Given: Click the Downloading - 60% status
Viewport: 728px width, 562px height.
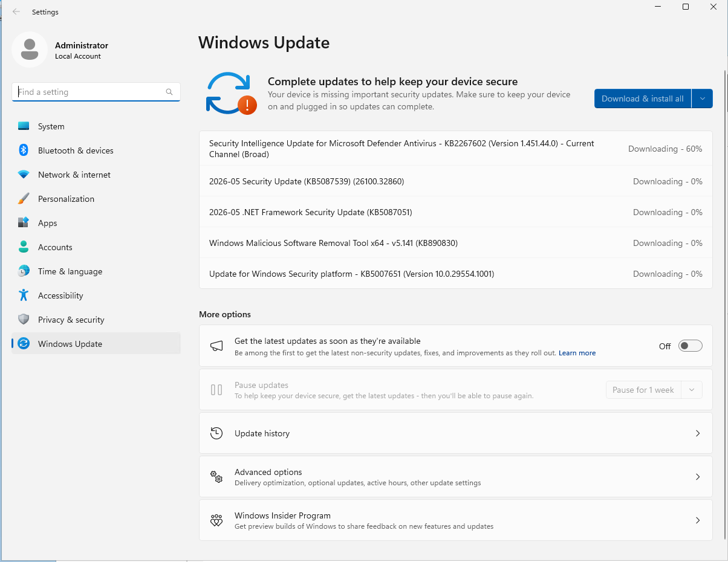Looking at the screenshot, I should 665,149.
